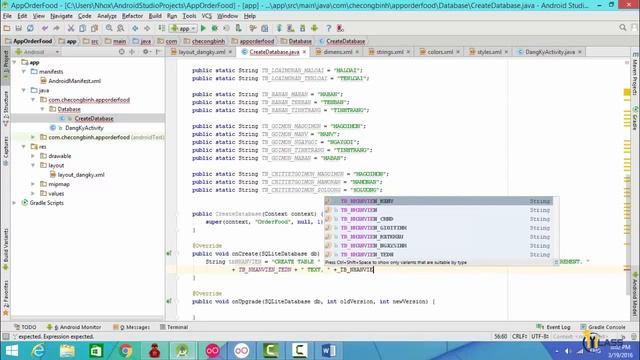Open the TODO tool window
Screen dimensions: 640x360
(x=25, y=327)
